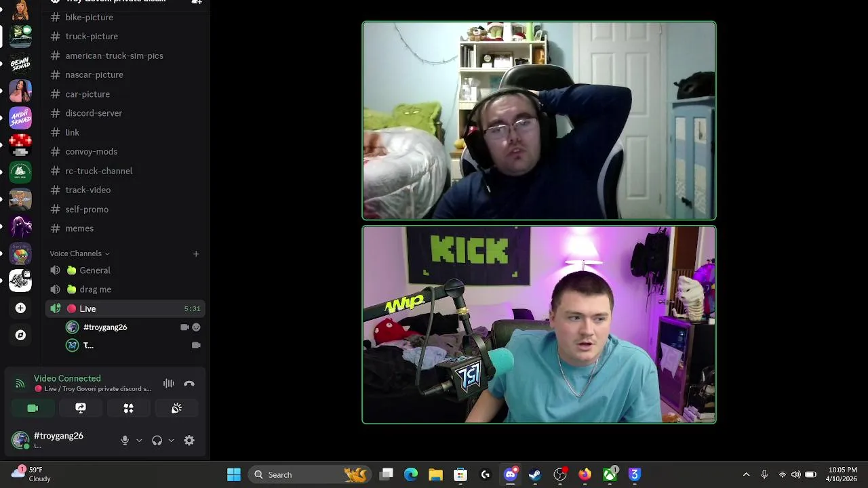Mute the microphone in user panel
The image size is (868, 488).
point(125,441)
